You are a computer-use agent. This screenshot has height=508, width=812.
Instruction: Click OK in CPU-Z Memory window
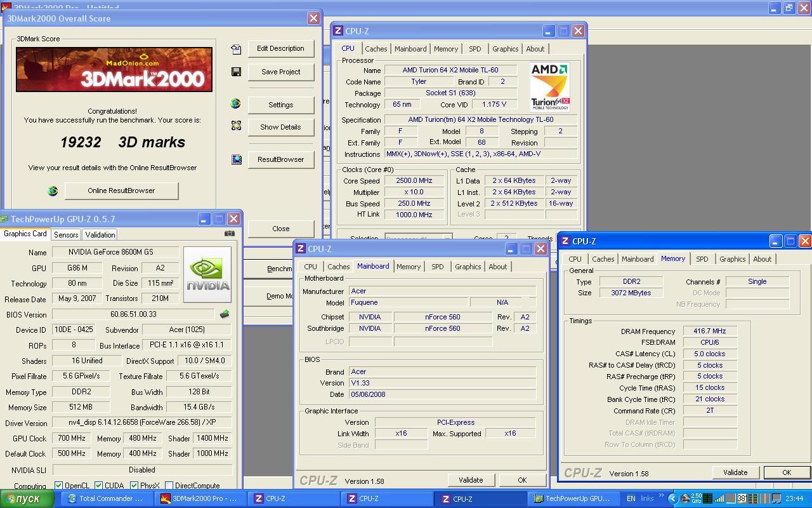pos(787,472)
